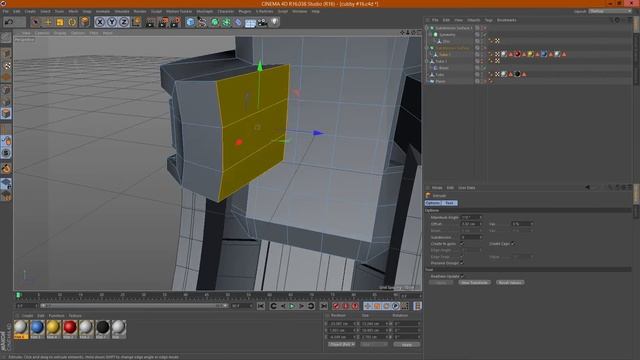Activate the Move tool in the toolbar
This screenshot has width=640, height=360.
48,22
